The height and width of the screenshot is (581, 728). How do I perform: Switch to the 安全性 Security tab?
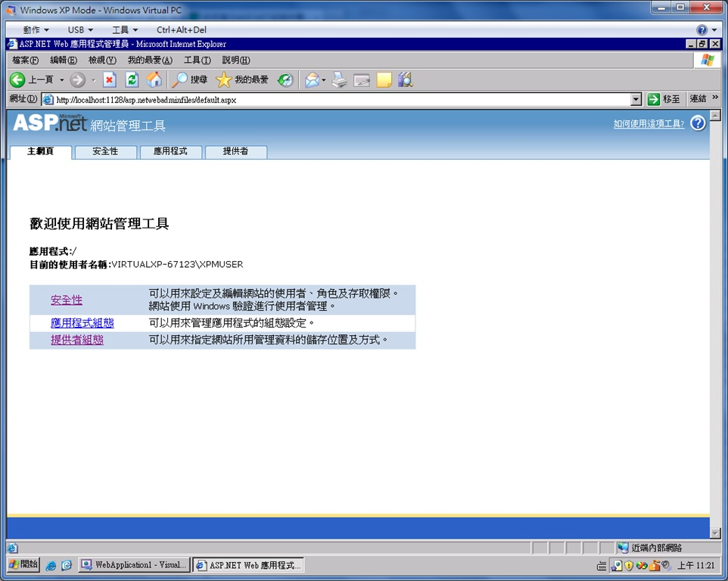tap(105, 152)
